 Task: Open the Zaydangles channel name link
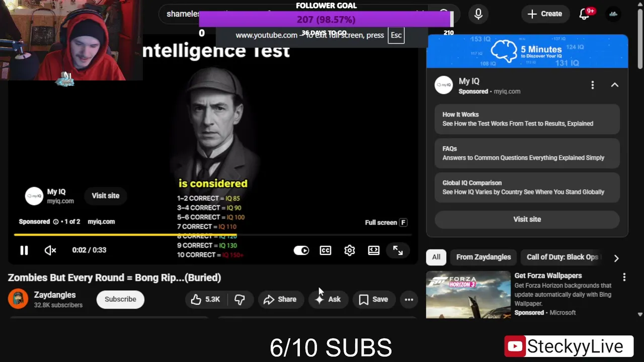55,295
